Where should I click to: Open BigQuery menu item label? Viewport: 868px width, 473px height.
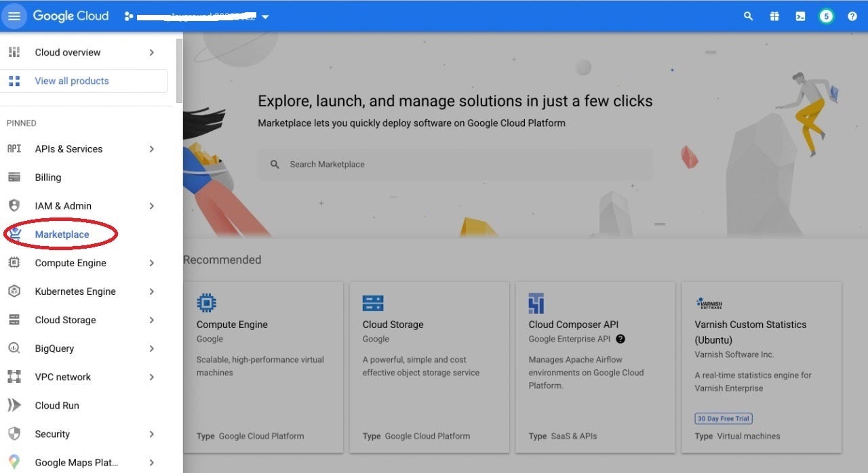click(54, 348)
